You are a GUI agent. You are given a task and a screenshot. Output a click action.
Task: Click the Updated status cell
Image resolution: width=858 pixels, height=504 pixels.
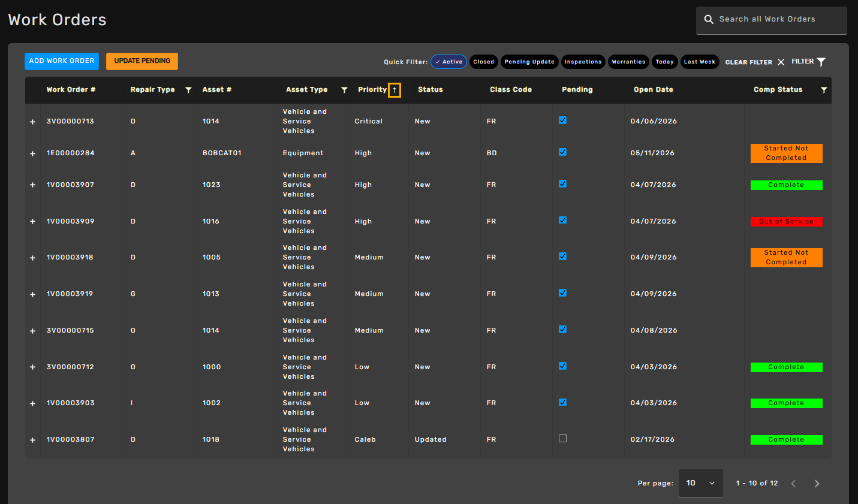[x=430, y=440]
